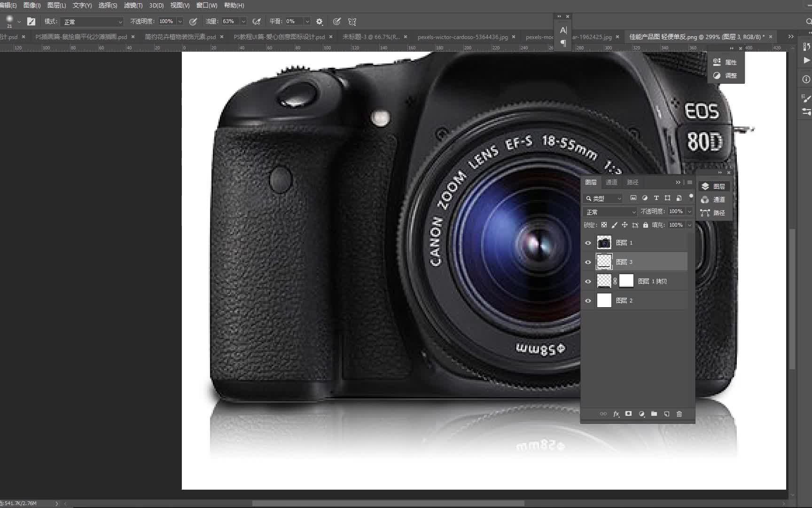This screenshot has width=812, height=508.
Task: Switch to pexels-wictor-cardoso-5364436.jpg document tab
Action: coord(462,37)
